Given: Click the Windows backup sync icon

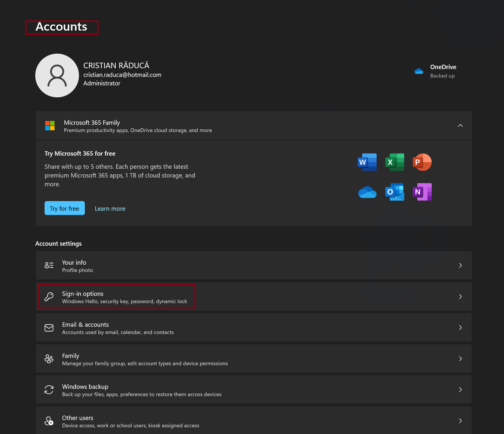Looking at the screenshot, I should (49, 390).
